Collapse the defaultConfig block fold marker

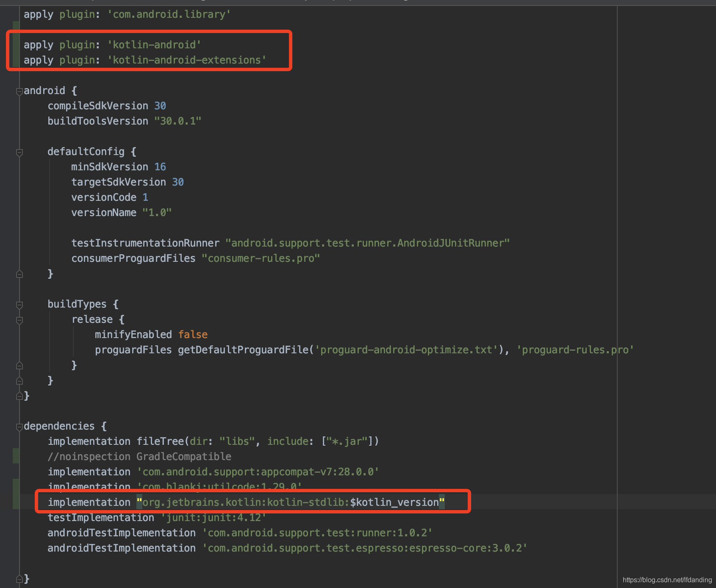[19, 153]
